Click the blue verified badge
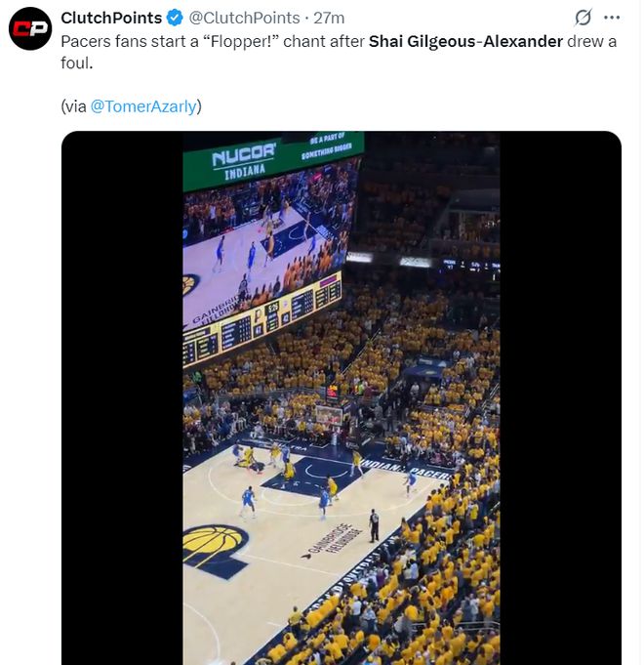Viewport: 644px width, 665px height. (175, 18)
